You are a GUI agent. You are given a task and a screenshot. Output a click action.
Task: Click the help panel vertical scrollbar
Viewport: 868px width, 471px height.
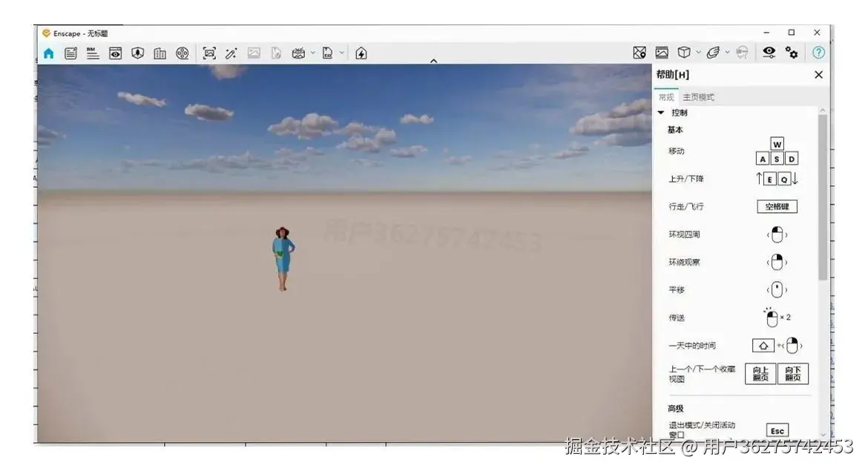point(823,197)
